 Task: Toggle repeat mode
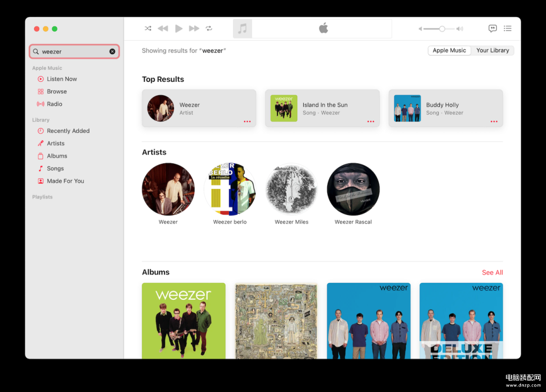coord(209,28)
